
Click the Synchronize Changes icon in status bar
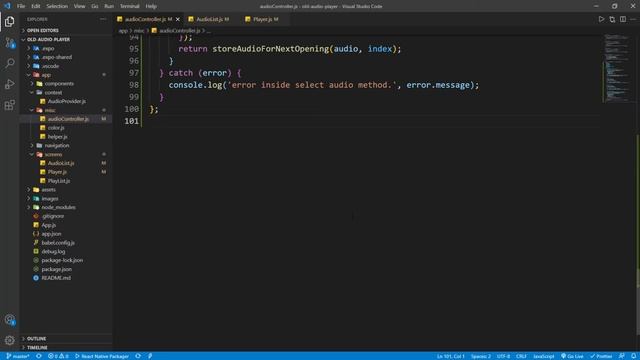click(x=39, y=356)
